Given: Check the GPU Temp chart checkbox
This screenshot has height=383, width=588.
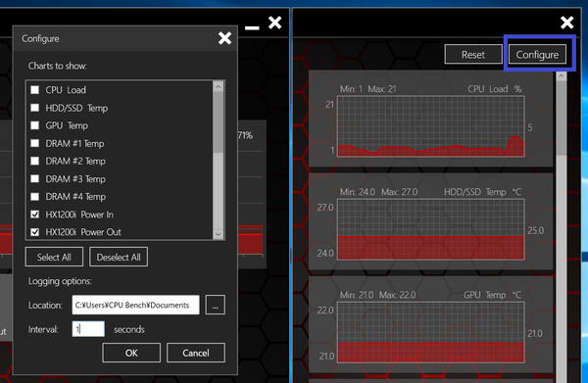Looking at the screenshot, I should click(35, 125).
